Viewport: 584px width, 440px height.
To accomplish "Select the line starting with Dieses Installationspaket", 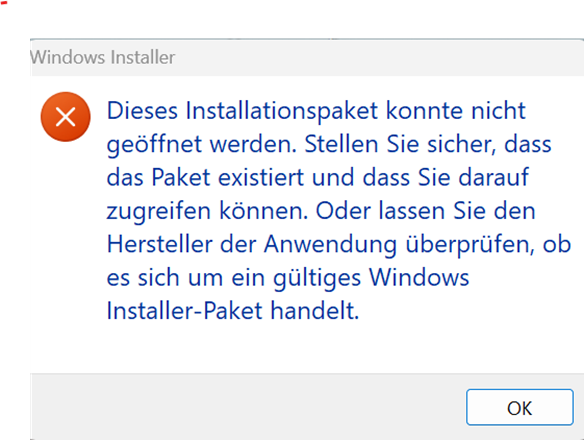I will coord(316,111).
